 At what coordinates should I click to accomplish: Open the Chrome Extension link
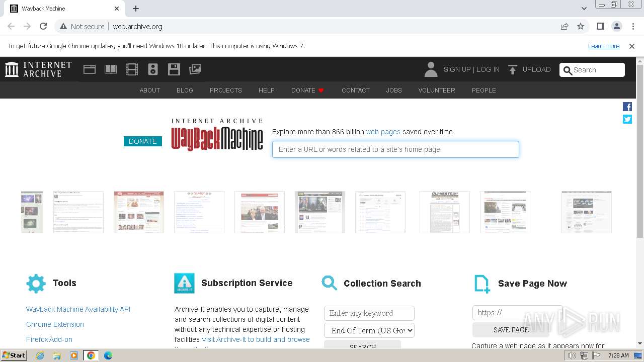pos(55,324)
